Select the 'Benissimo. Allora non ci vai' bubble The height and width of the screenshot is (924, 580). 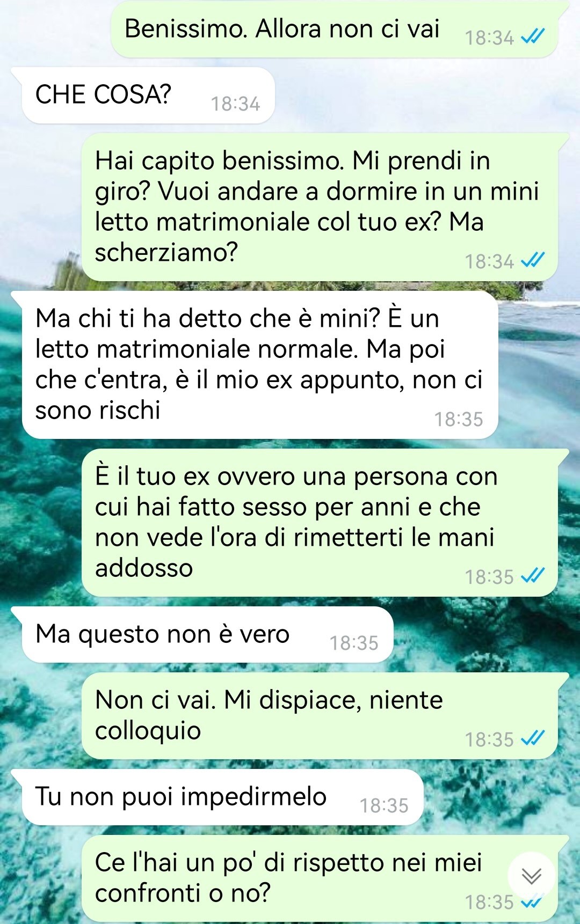(334, 29)
